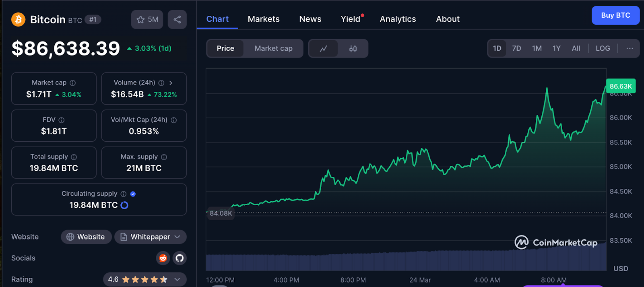Screen dimensions: 644x287
Task: Toggle the LOG scale on chart
Action: coord(603,48)
